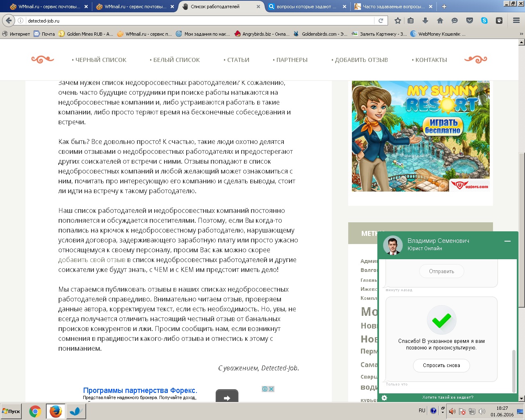
Task: Click the arrow button on Forex ad
Action: click(x=227, y=396)
